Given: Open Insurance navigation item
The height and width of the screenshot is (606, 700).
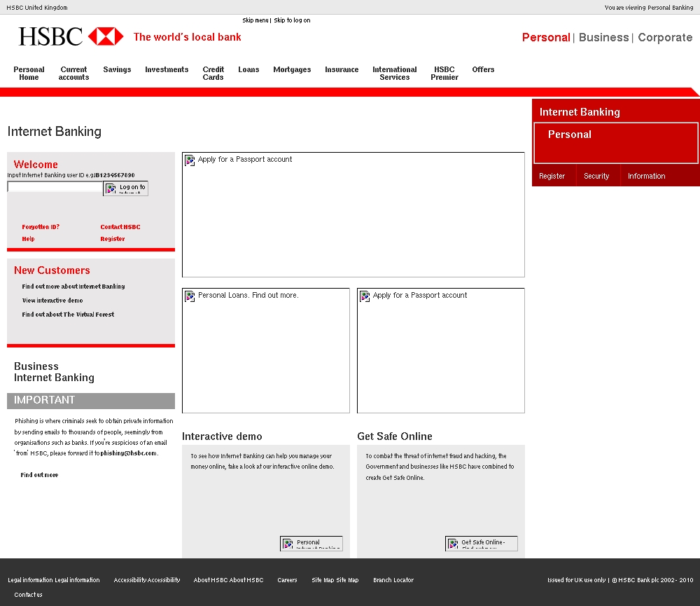Looking at the screenshot, I should click(342, 70).
